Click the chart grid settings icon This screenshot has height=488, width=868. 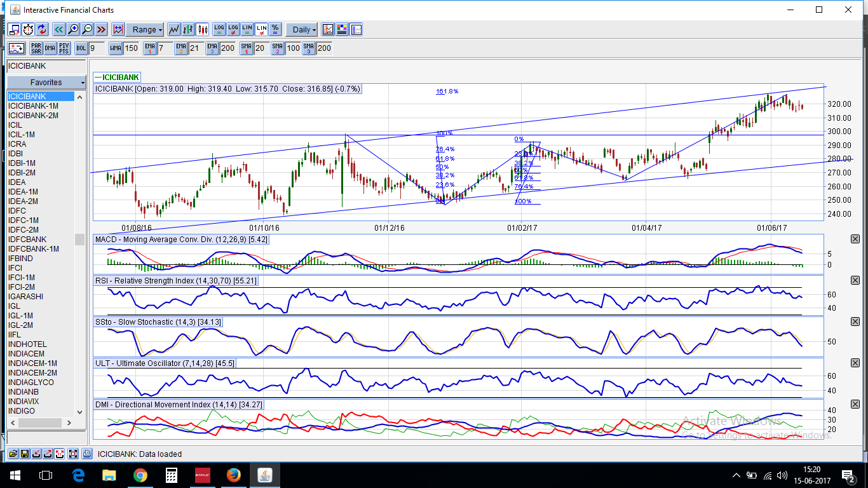[328, 29]
